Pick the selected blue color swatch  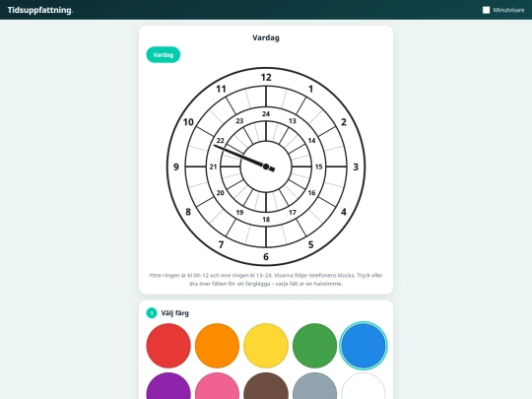[x=364, y=346]
